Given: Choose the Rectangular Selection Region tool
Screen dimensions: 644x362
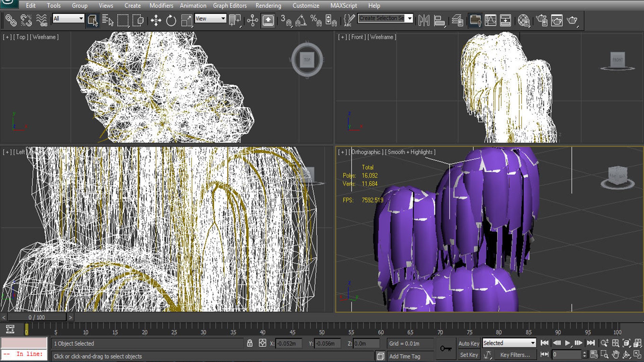Looking at the screenshot, I should click(123, 20).
